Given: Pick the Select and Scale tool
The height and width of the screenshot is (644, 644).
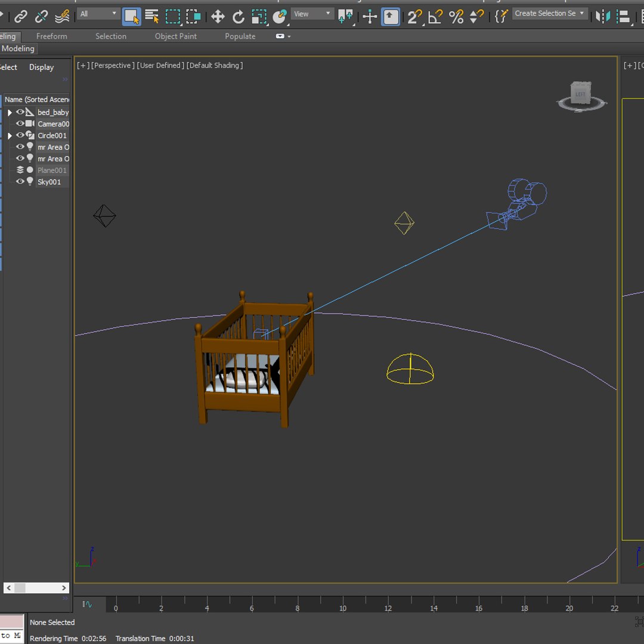Looking at the screenshot, I should [x=259, y=17].
